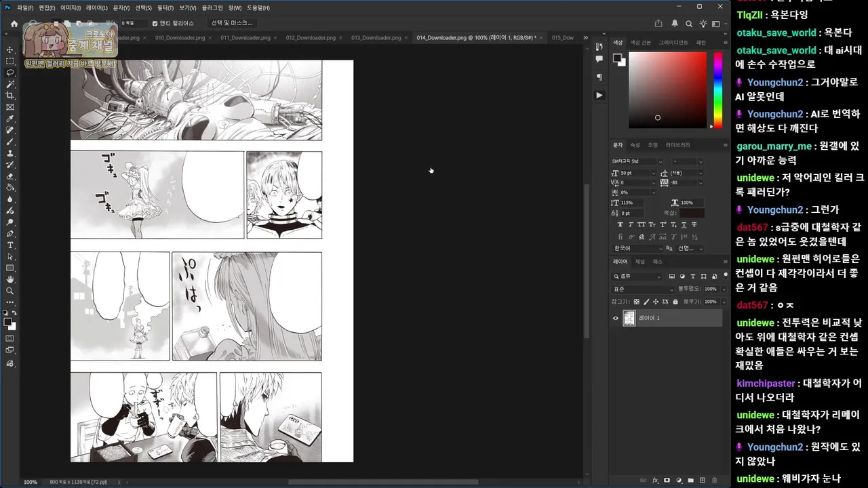Select the Rectangular Marquee tool

[x=10, y=61]
